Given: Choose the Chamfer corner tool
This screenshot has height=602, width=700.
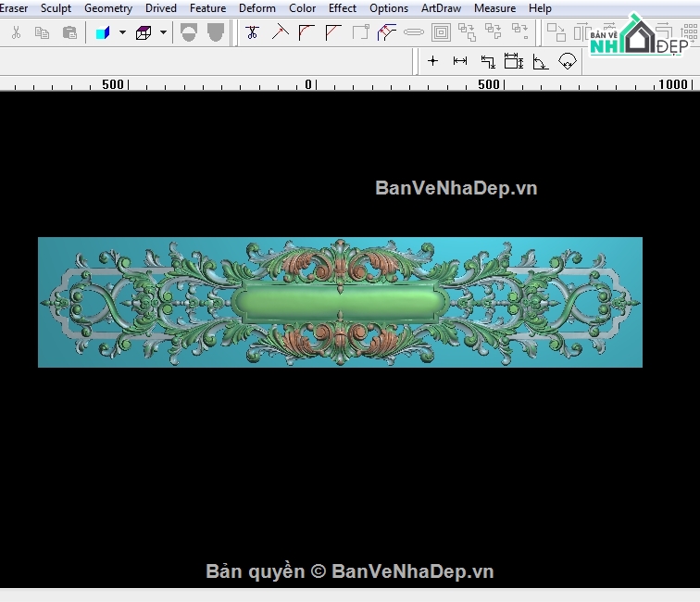Looking at the screenshot, I should tap(333, 32).
